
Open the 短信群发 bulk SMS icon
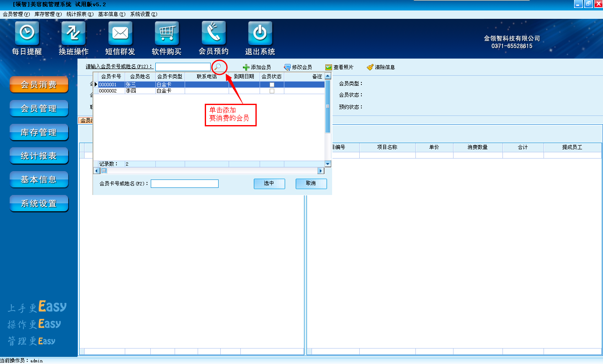tap(120, 33)
